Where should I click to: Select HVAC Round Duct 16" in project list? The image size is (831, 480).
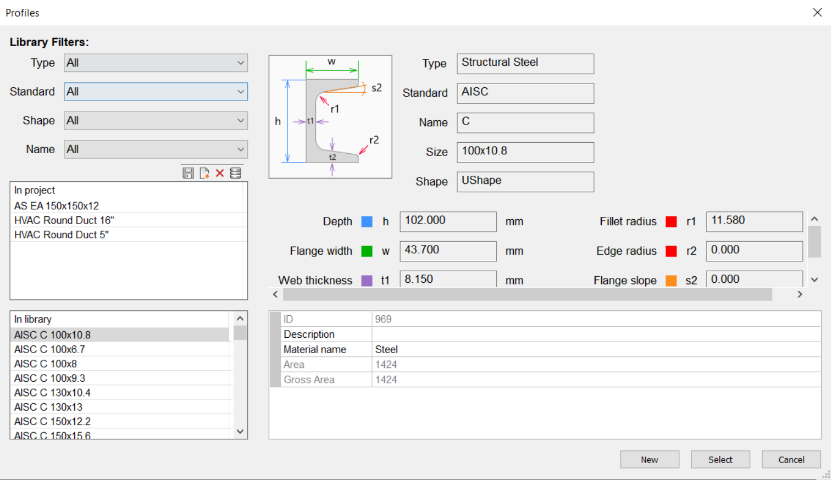127,220
